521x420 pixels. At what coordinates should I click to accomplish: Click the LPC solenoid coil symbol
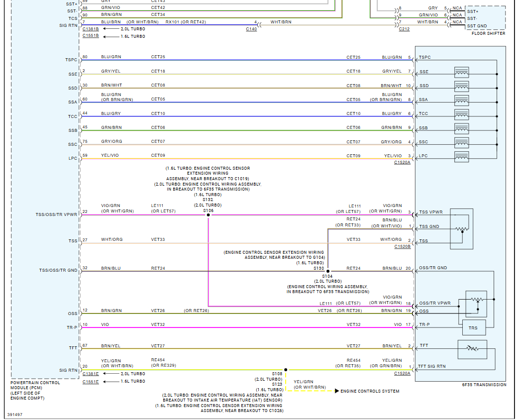click(461, 156)
